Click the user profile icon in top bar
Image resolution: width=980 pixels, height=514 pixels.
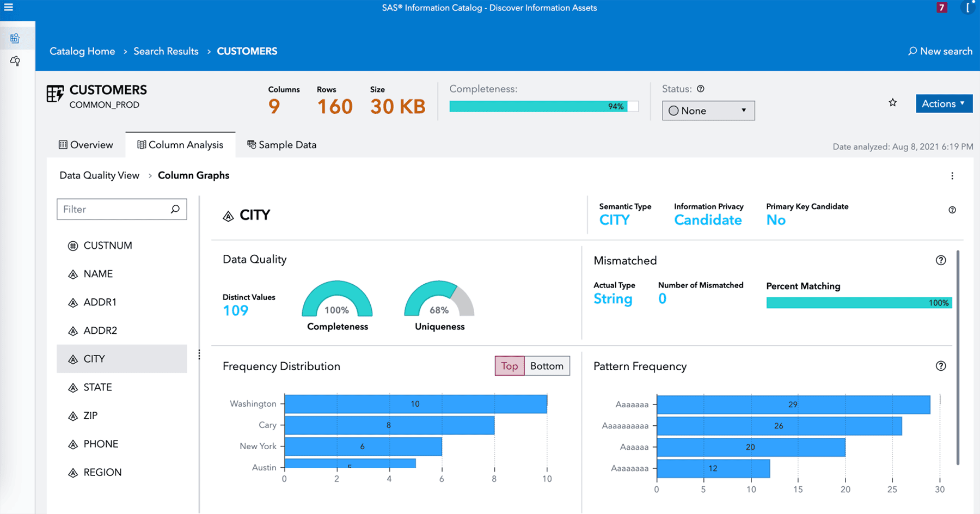click(968, 8)
